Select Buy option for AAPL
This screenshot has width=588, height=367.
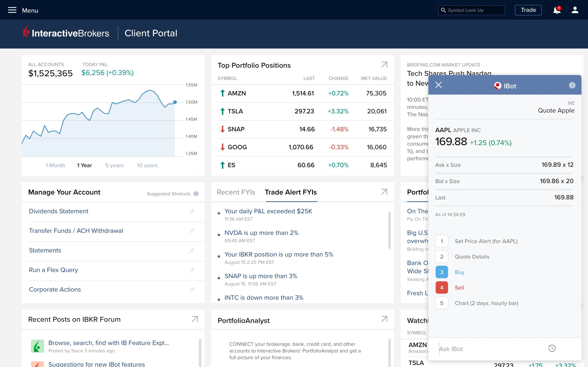coord(459,272)
